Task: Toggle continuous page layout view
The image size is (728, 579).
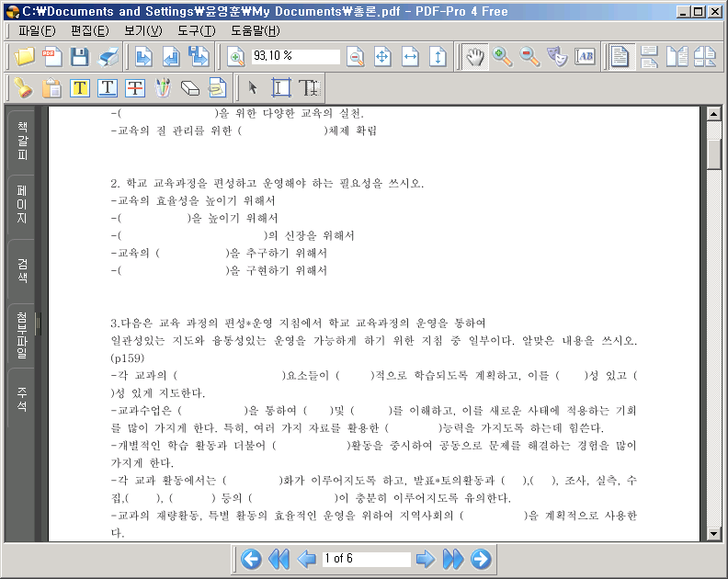Action: click(x=649, y=57)
